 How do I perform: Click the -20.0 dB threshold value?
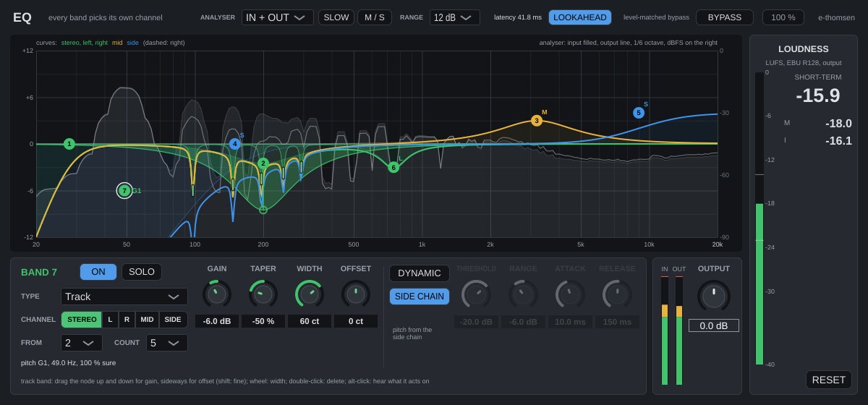coord(476,322)
